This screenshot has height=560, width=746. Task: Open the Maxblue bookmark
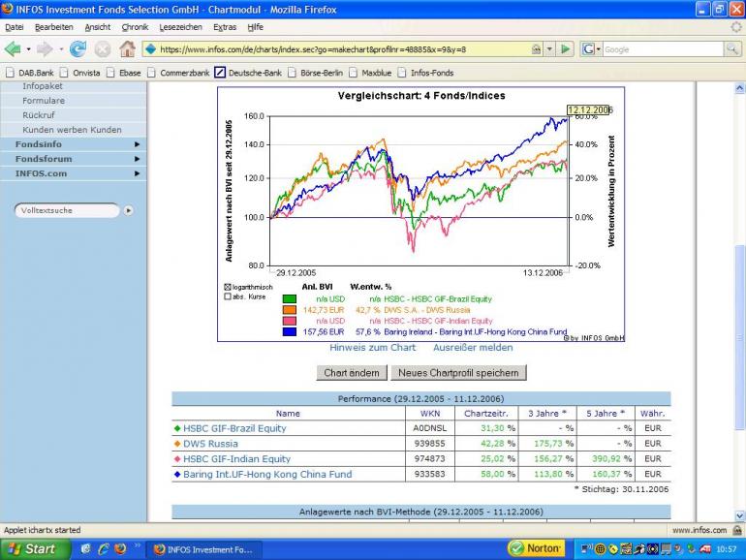370,73
